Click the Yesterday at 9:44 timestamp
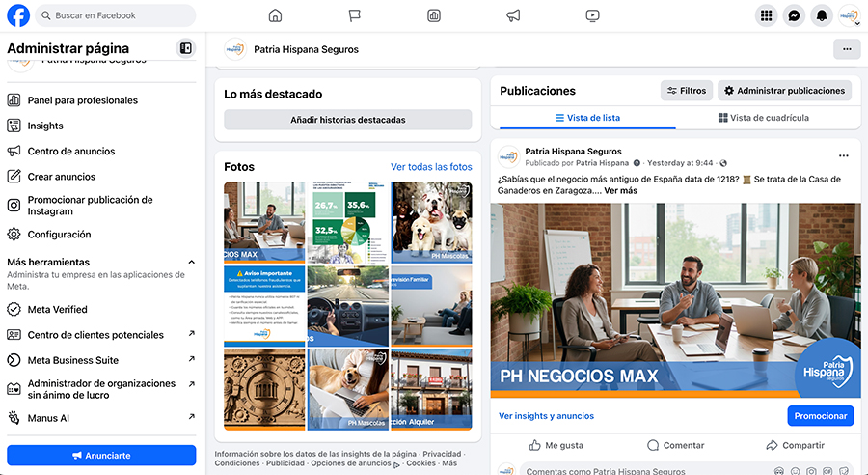Viewport: 868px width, 475px height. click(x=680, y=163)
